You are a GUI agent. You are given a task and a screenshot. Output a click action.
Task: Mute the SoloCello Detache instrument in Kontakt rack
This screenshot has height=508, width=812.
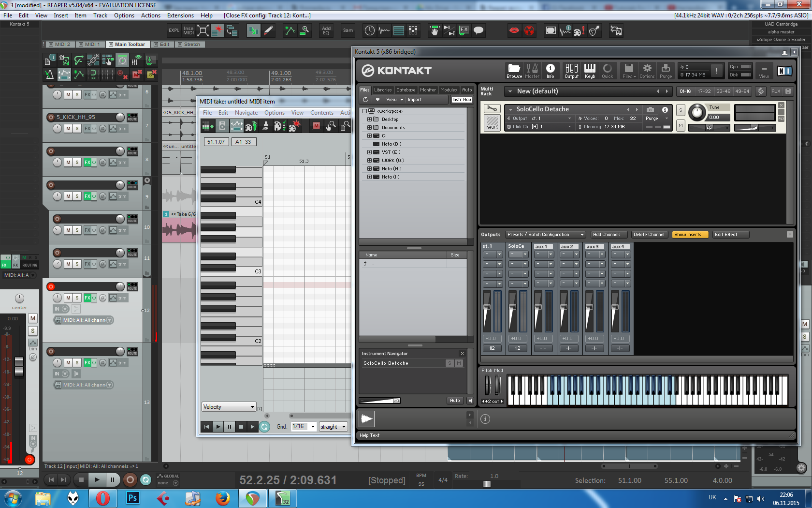(x=681, y=126)
